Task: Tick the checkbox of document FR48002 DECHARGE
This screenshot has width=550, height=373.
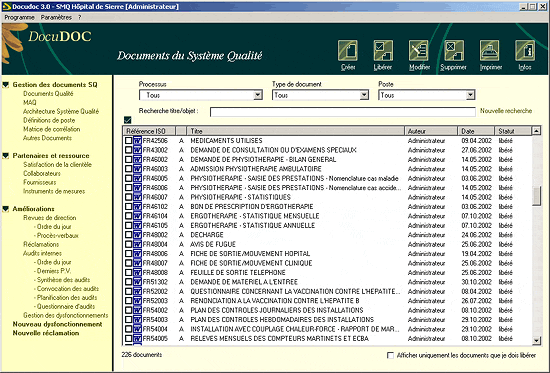Action: (128, 235)
